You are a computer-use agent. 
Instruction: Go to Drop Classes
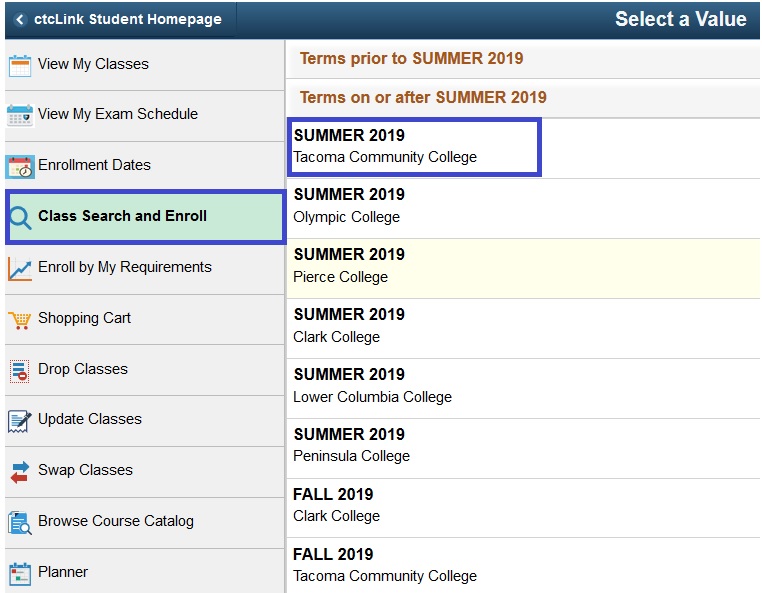(145, 370)
